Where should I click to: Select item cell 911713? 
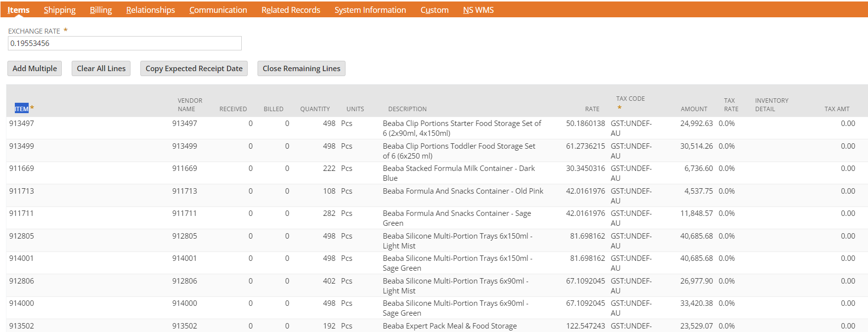click(22, 191)
